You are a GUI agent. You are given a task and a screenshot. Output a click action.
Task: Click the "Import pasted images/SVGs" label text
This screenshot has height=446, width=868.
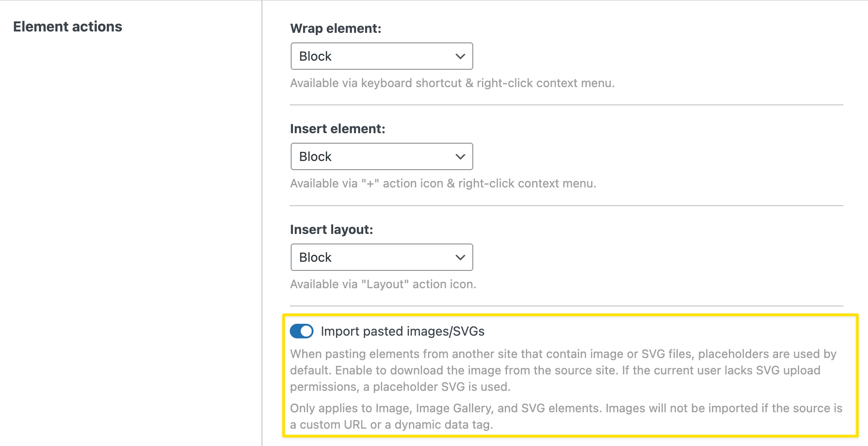pos(402,331)
